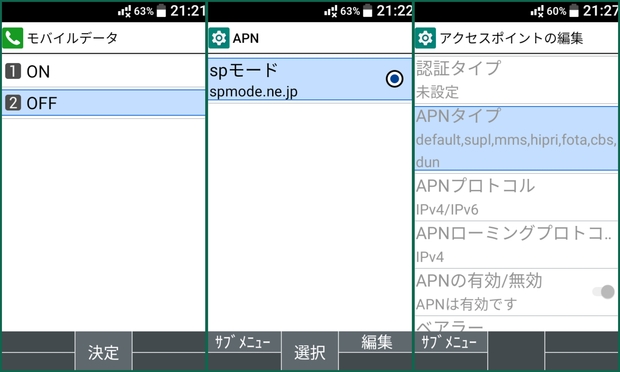The height and width of the screenshot is (372, 620).
Task: Click the 未設定 value under 認証タイプ
Action: click(437, 92)
